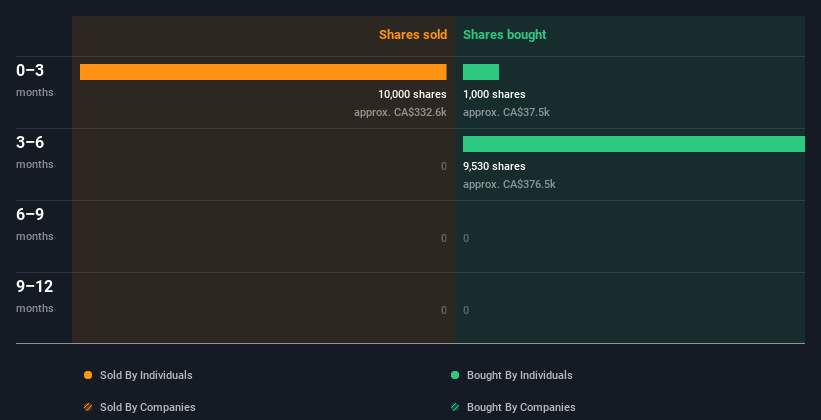The image size is (821, 420).
Task: Click the approx. CA$37.5k value
Action: coord(506,112)
